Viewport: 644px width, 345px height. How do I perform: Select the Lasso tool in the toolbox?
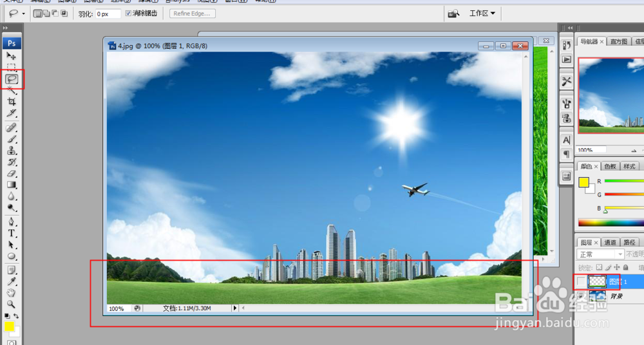tap(12, 79)
